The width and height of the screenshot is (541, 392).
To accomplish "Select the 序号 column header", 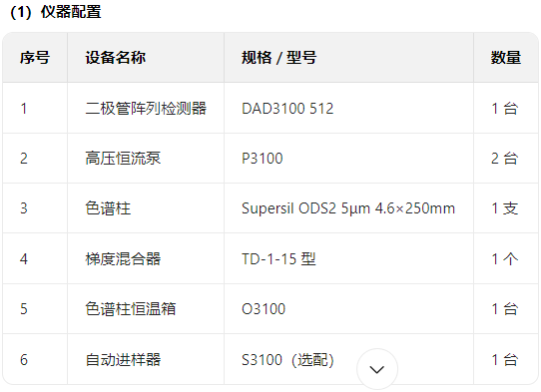I will [x=35, y=58].
